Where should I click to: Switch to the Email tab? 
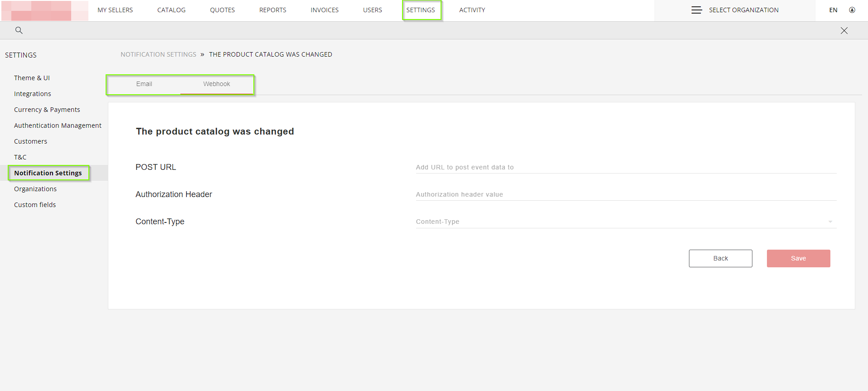144,84
